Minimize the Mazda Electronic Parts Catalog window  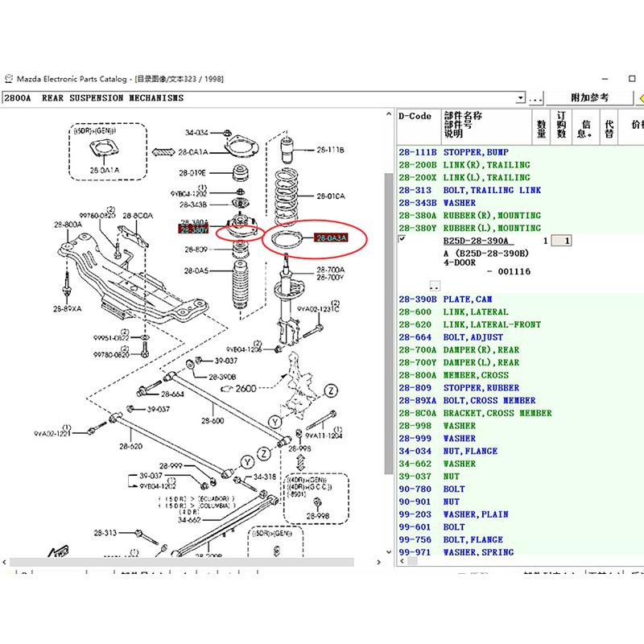pos(605,78)
